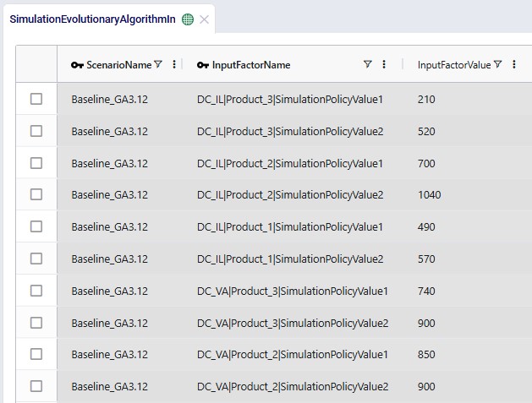Image resolution: width=532 pixels, height=403 pixels.
Task: Click Baseline_GA3.12 in the 1040 value row
Action: (x=110, y=195)
